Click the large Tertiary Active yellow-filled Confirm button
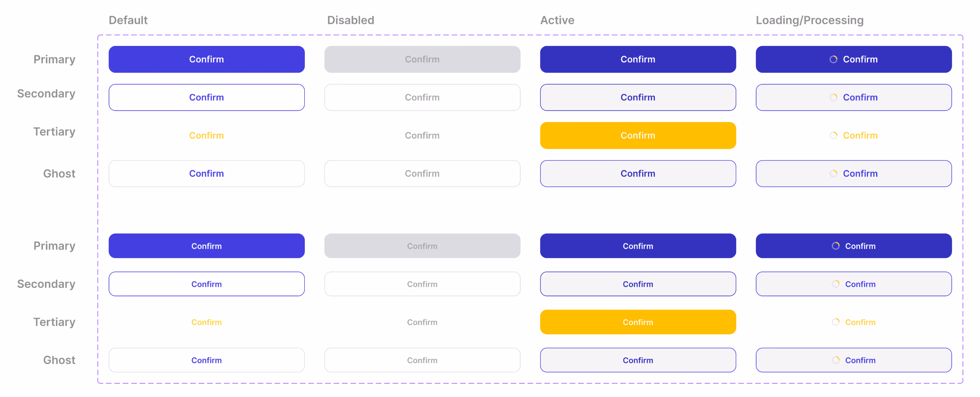 (638, 135)
